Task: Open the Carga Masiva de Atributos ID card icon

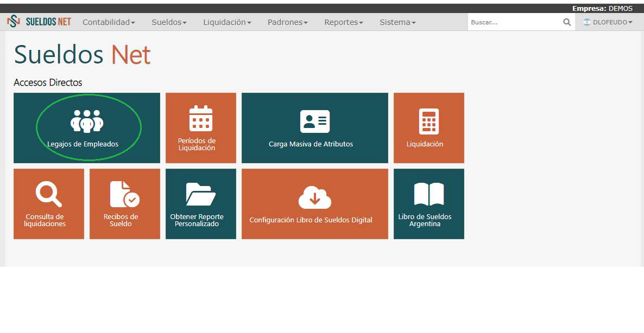Action: click(315, 121)
